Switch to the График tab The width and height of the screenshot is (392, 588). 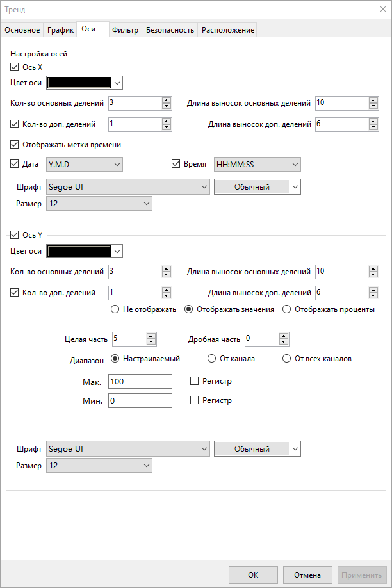pyautogui.click(x=60, y=30)
